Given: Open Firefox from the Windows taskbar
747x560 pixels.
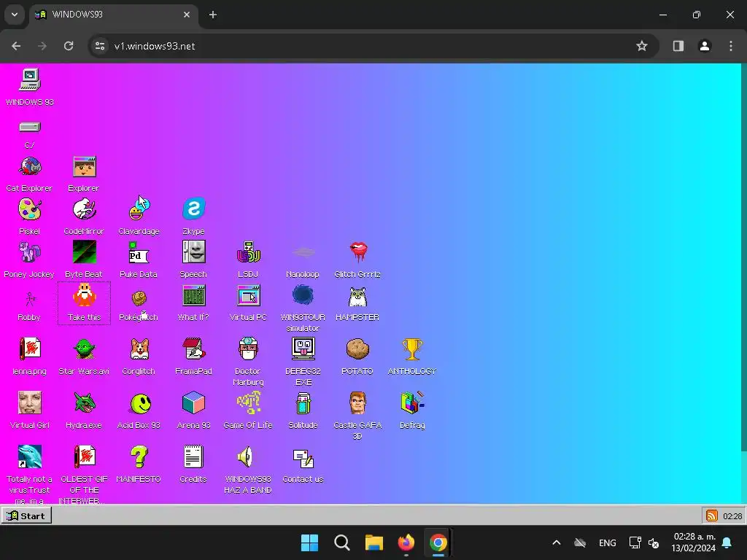Looking at the screenshot, I should pyautogui.click(x=406, y=542).
